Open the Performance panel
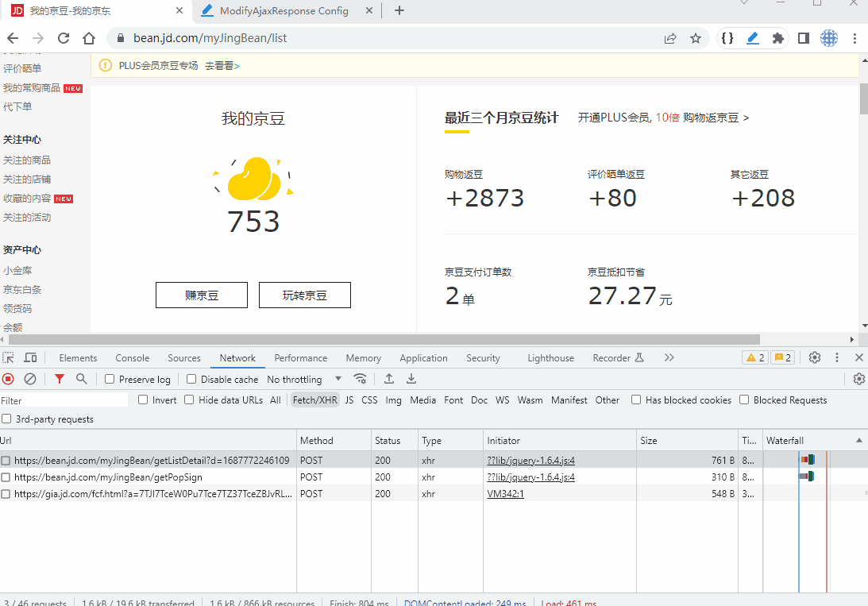Viewport: 868px width, 606px height. pos(301,358)
